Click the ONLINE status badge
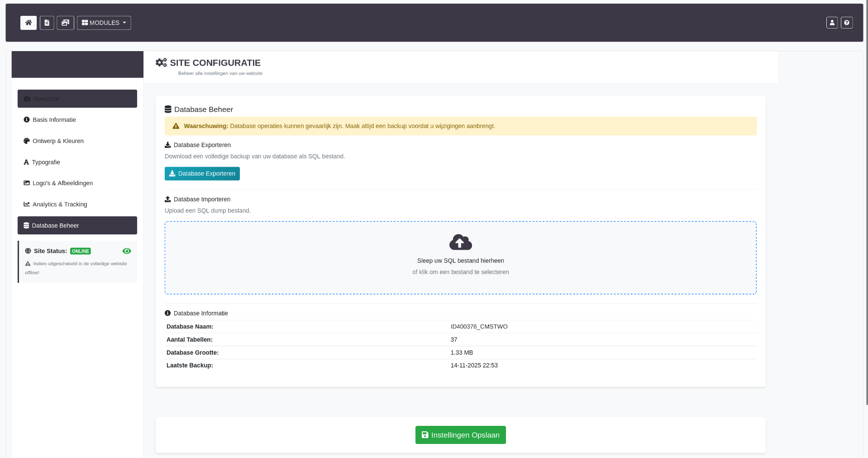 coord(80,251)
